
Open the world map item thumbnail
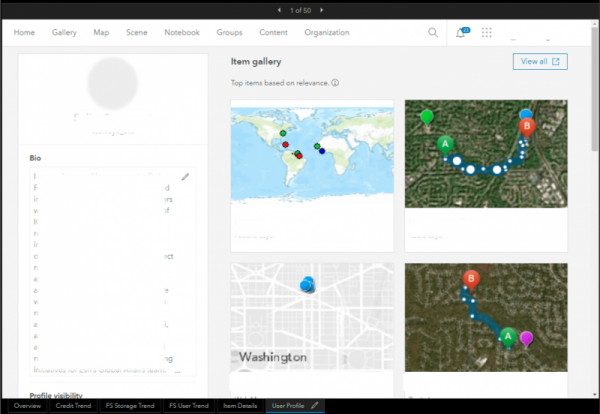point(312,154)
